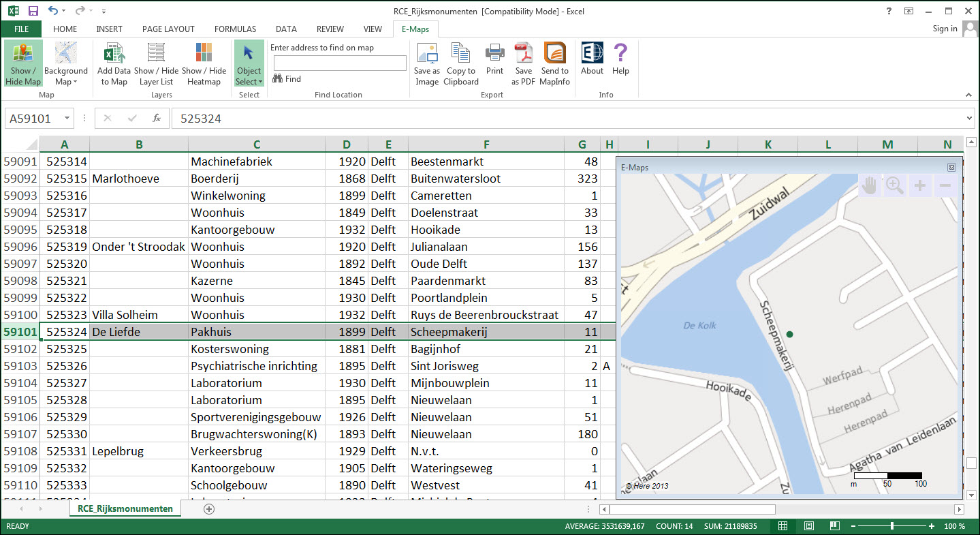
Task: Collapse the ribbon with the arrow
Action: click(x=970, y=93)
